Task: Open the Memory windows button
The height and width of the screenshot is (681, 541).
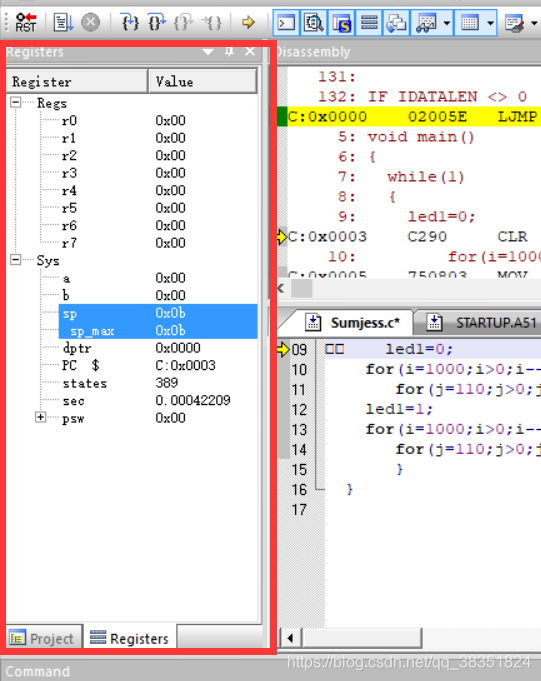Action: [470, 23]
